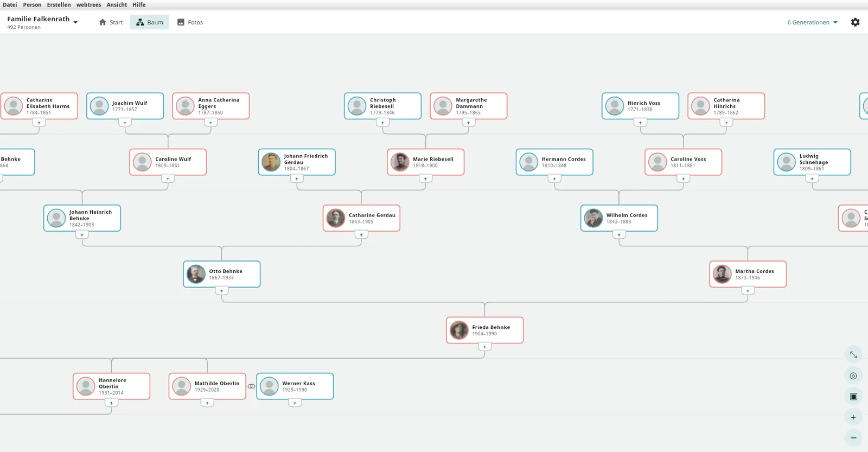Click the marriage rings icon beside Mathilde Oberlin
Viewport: 868px width, 452px height.
coord(251,386)
